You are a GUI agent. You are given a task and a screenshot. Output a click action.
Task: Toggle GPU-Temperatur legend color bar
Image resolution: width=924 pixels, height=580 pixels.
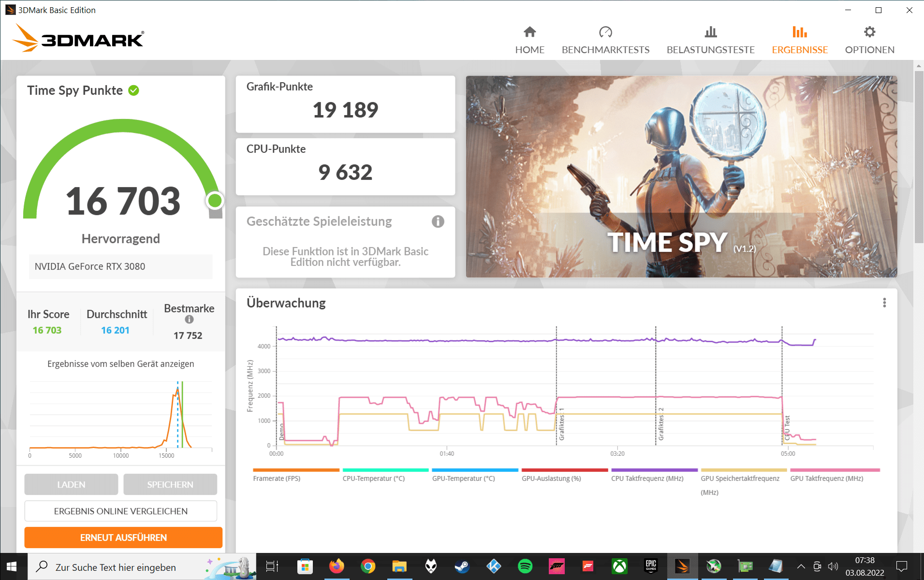[x=475, y=470]
